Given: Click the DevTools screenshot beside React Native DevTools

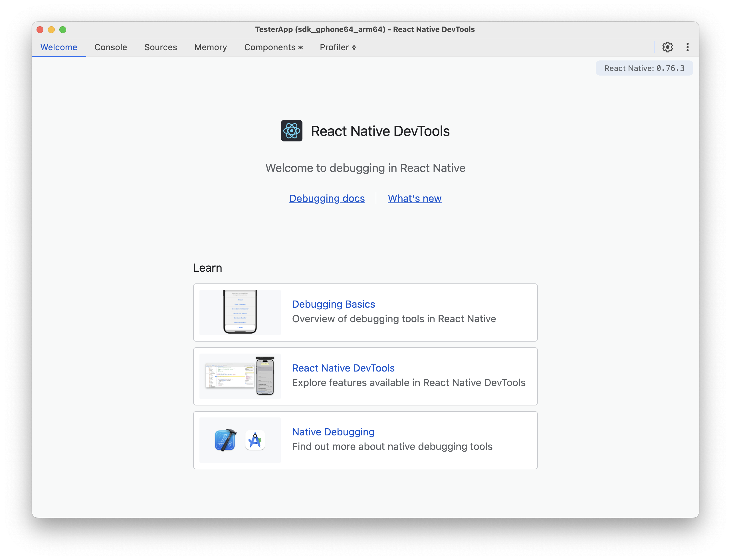Looking at the screenshot, I should 239,376.
